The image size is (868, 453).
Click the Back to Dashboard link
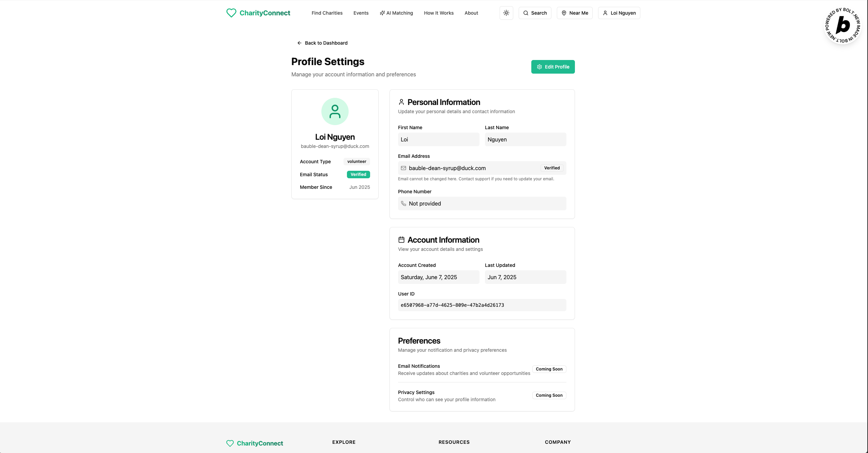pos(326,43)
